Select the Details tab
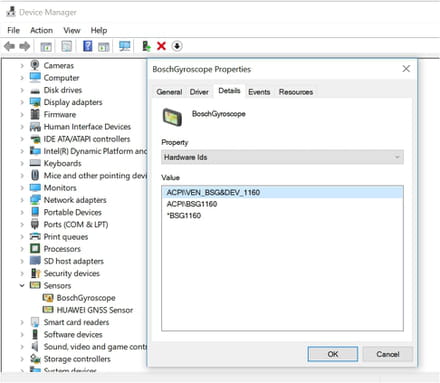The height and width of the screenshot is (383, 440). pyautogui.click(x=229, y=91)
